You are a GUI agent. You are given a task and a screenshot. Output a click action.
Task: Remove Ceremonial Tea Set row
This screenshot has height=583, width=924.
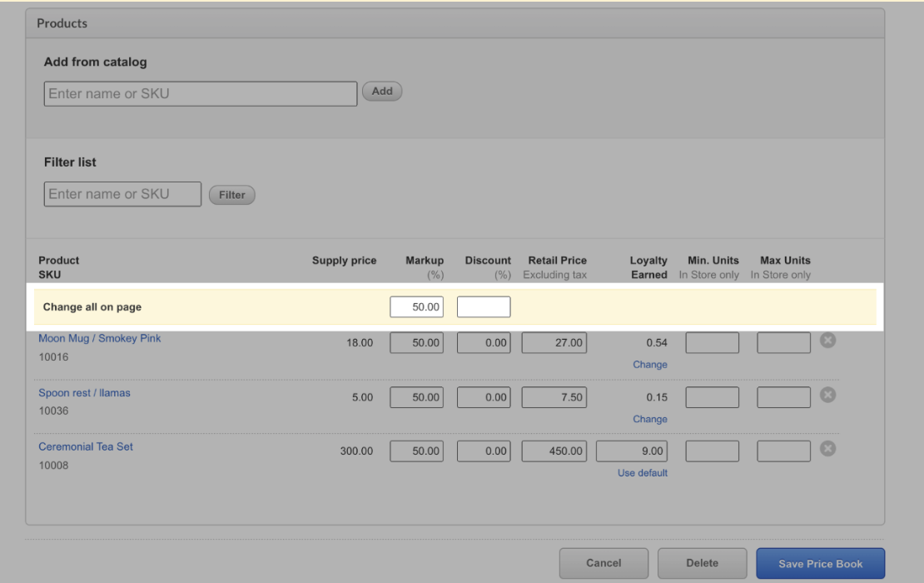827,449
